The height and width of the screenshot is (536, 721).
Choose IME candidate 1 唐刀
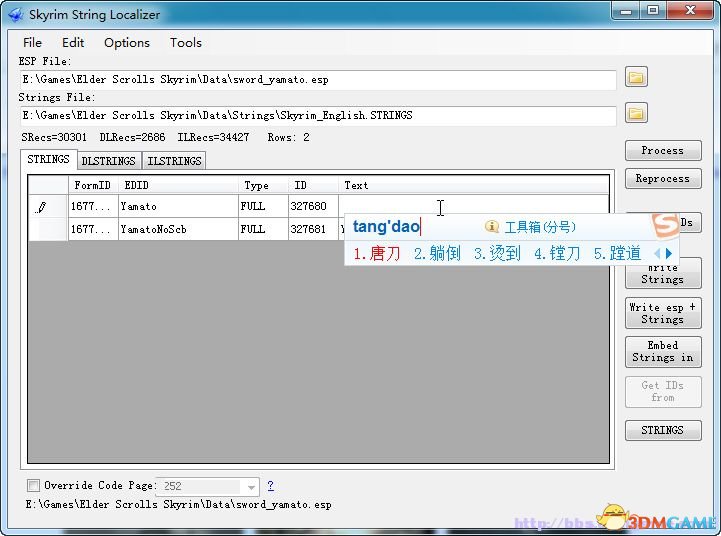click(x=377, y=253)
